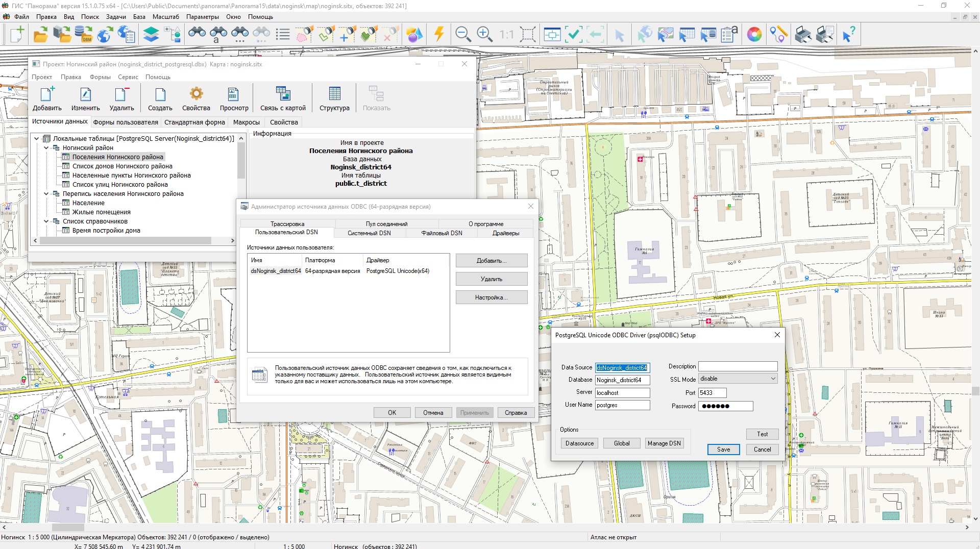The image size is (980, 549).
Task: Print the map using the printer icon
Action: [x=803, y=35]
